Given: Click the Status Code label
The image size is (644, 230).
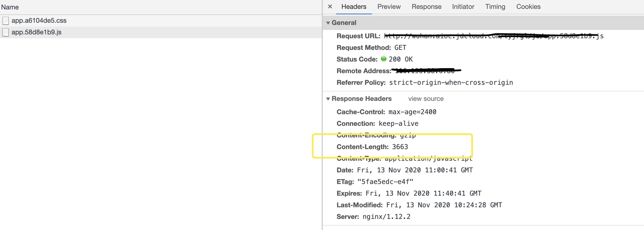Looking at the screenshot, I should pyautogui.click(x=357, y=59).
